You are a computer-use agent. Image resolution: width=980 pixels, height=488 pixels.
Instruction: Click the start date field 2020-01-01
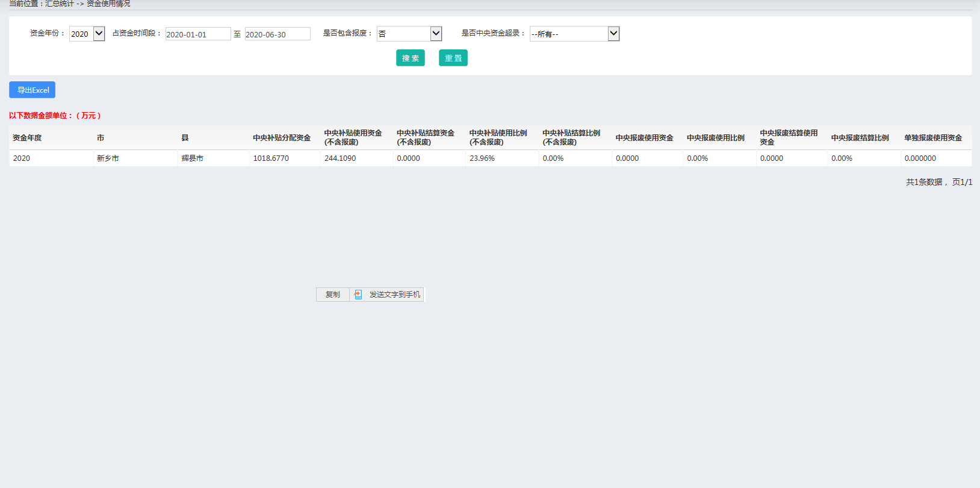[x=198, y=34]
